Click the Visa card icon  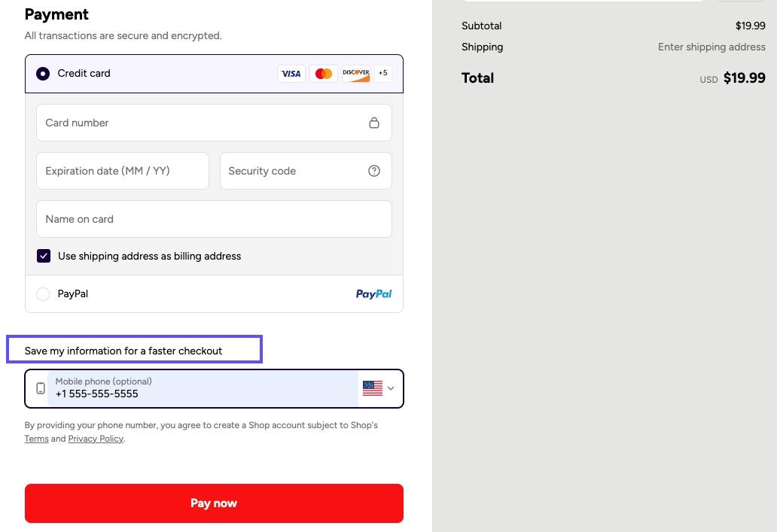click(291, 74)
